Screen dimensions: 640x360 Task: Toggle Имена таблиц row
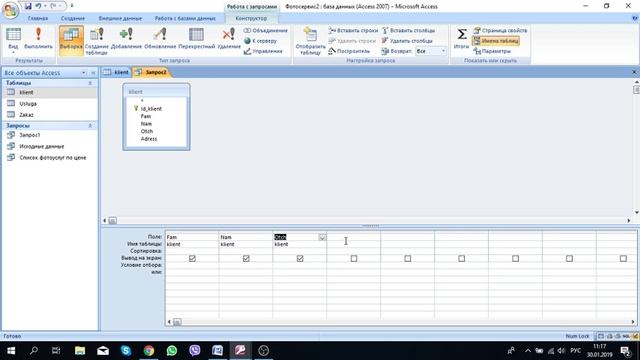(x=496, y=41)
